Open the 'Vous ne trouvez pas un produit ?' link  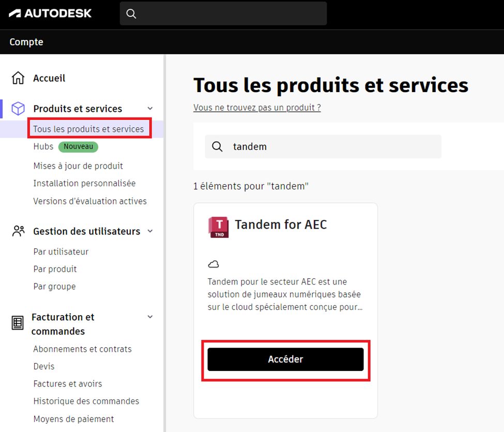coord(257,108)
